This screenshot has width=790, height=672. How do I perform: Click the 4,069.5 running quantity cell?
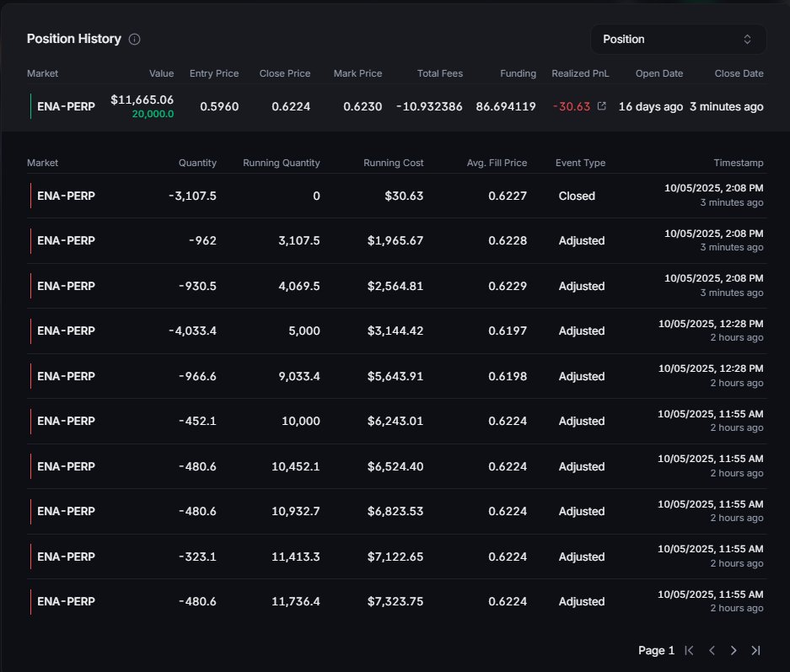tap(299, 286)
